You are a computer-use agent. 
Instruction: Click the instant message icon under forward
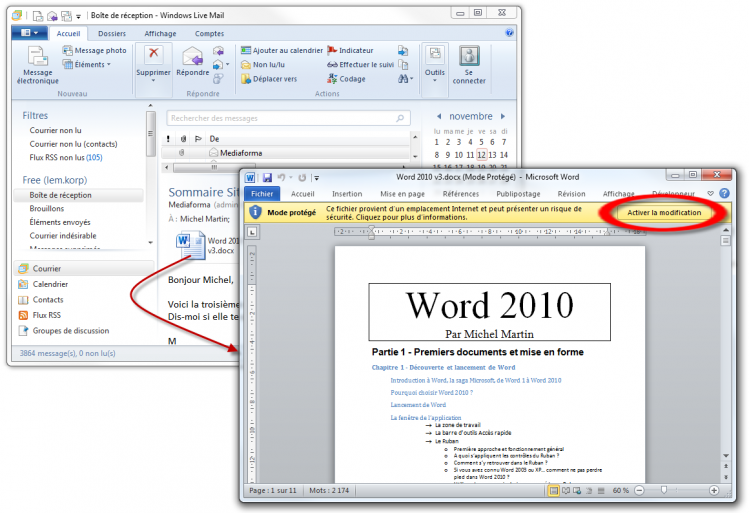218,78
